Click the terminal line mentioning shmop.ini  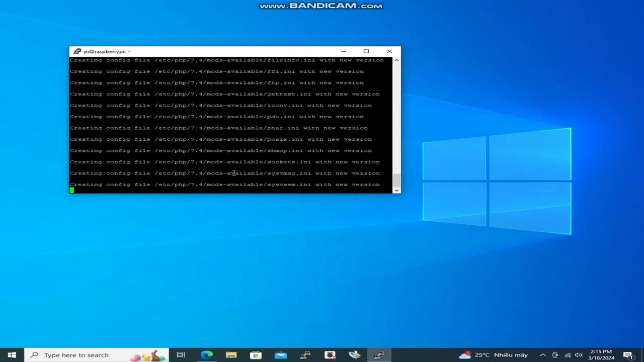click(x=221, y=151)
